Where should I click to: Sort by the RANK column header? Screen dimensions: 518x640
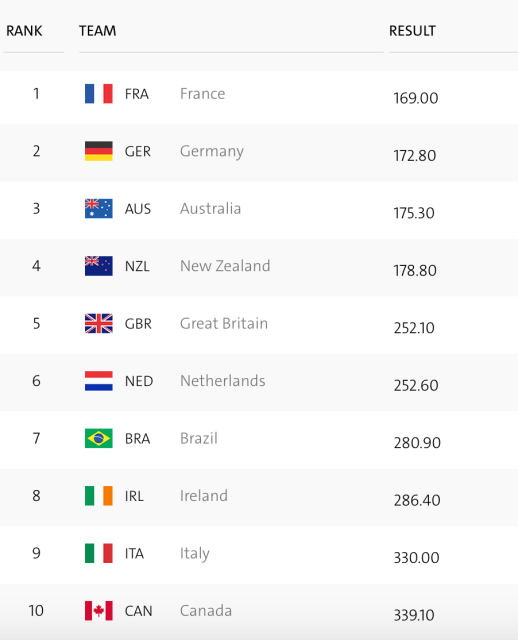(24, 31)
